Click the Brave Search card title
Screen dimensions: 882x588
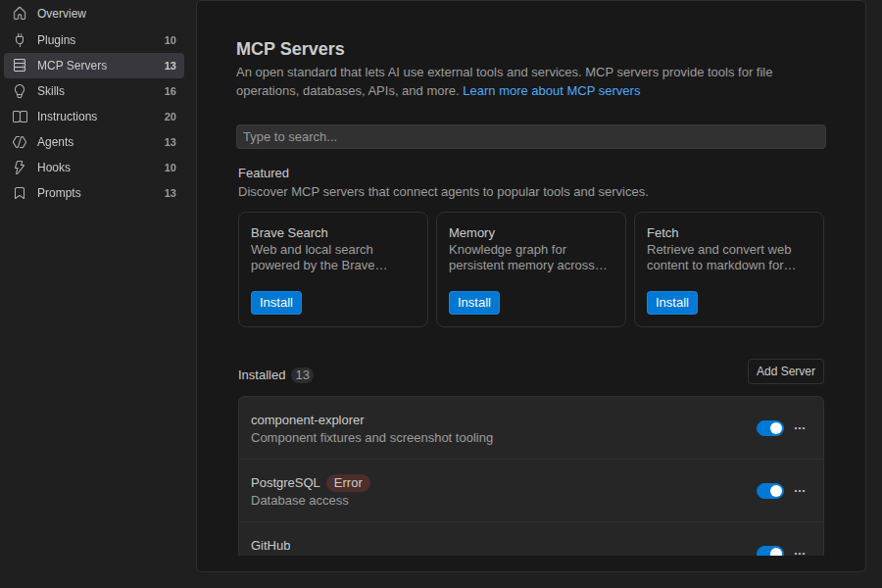[289, 233]
